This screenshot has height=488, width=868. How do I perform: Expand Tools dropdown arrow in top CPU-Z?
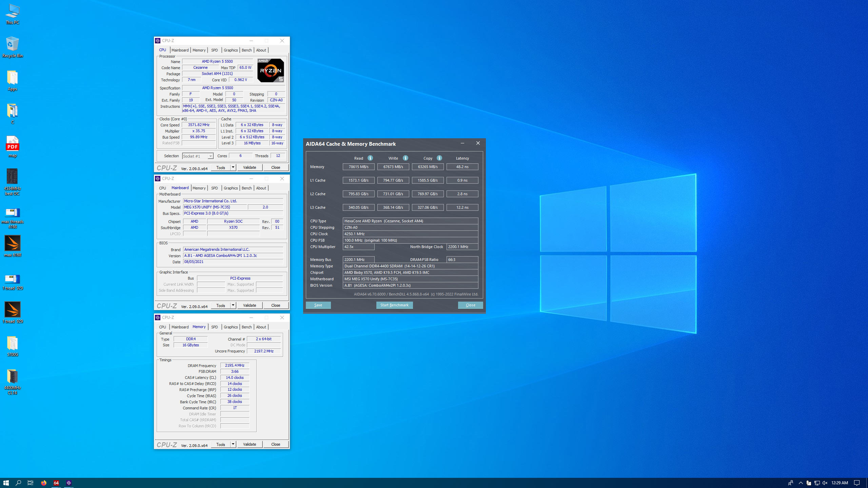point(233,167)
